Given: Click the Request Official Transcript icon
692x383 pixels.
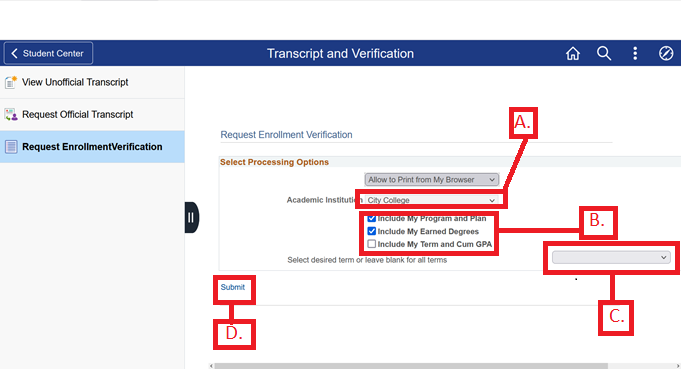Looking at the screenshot, I should click(x=11, y=115).
